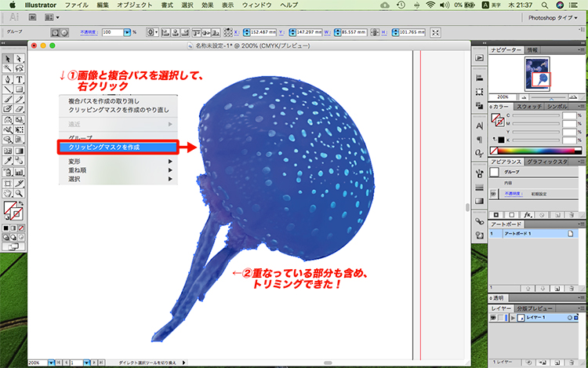Image resolution: width=588 pixels, height=368 pixels.
Task: Click the CMYK color spectrum bar
Action: (x=537, y=150)
